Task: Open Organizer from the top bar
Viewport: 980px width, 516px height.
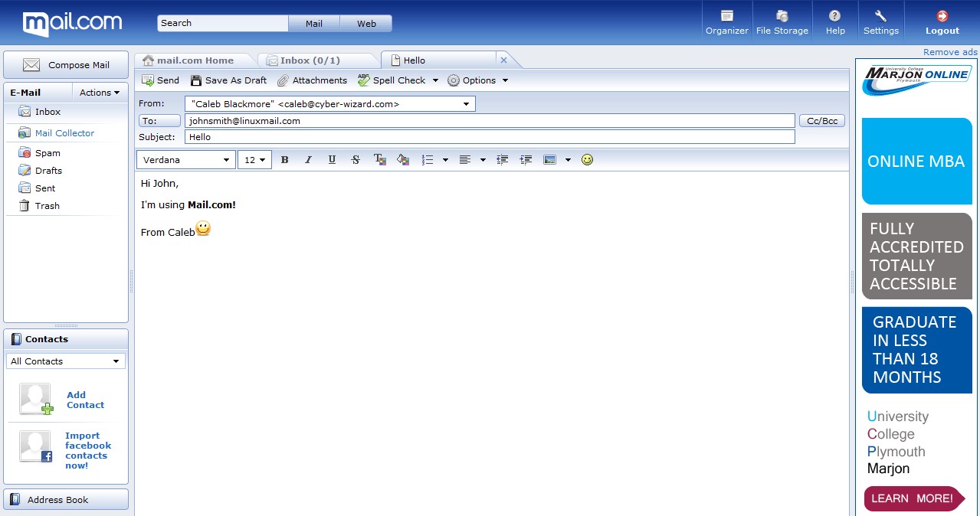Action: point(726,22)
